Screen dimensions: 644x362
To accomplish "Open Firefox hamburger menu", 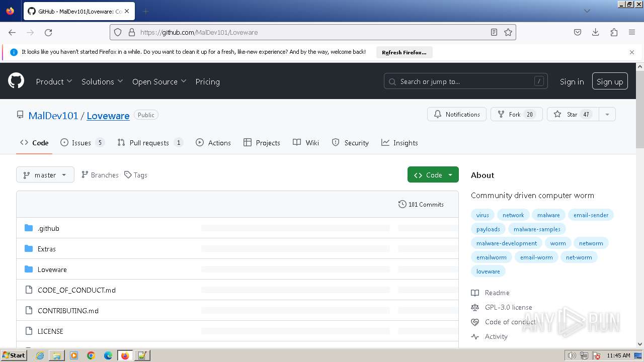I will (632, 32).
